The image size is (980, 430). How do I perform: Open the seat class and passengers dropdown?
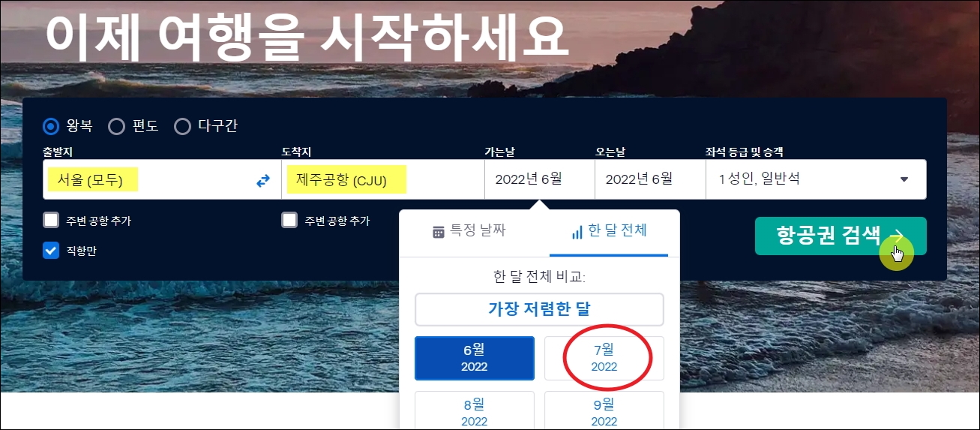coord(816,179)
